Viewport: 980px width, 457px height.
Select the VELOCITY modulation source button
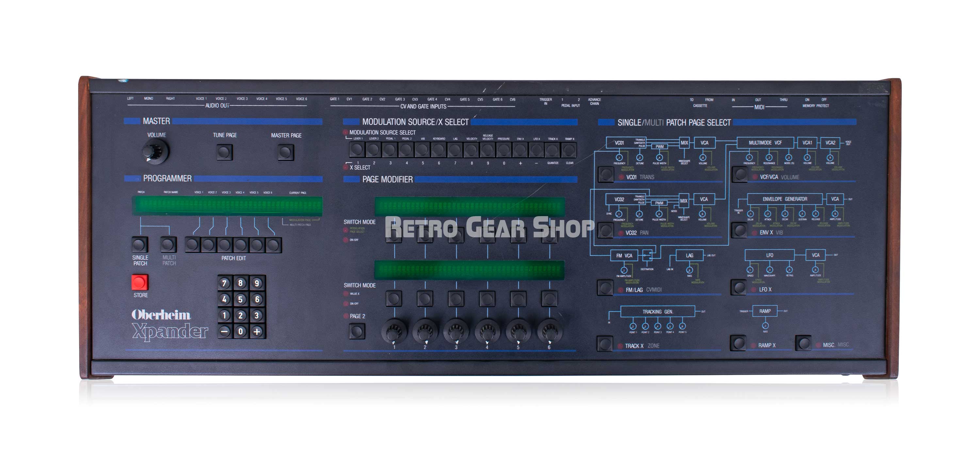(x=471, y=150)
